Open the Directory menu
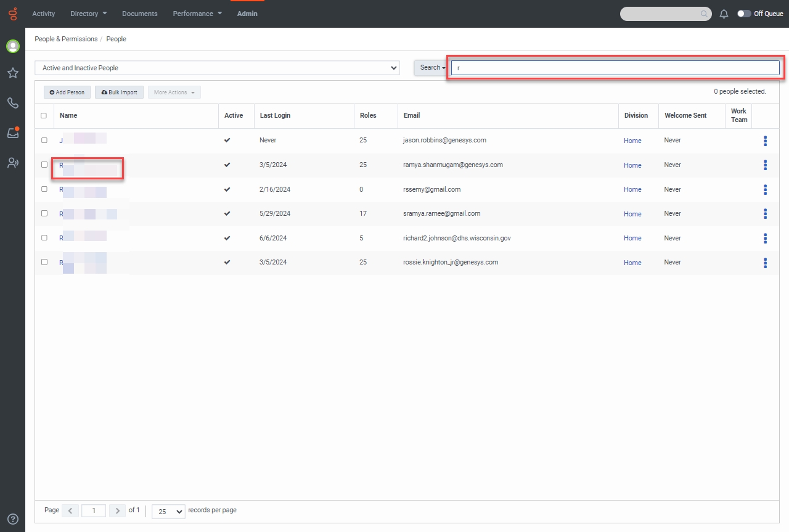This screenshot has height=532, width=789. [88, 14]
